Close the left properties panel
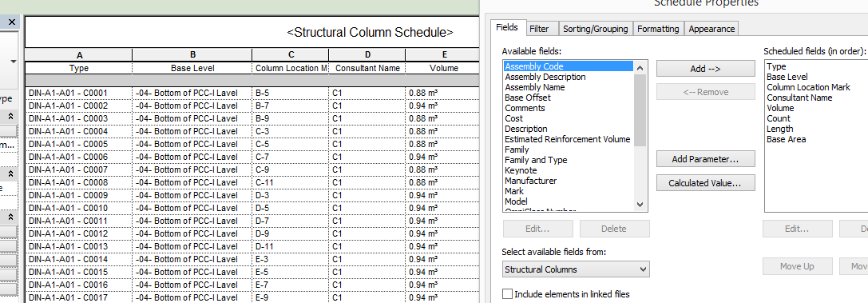Screen dimensions: 868x303 12,22
